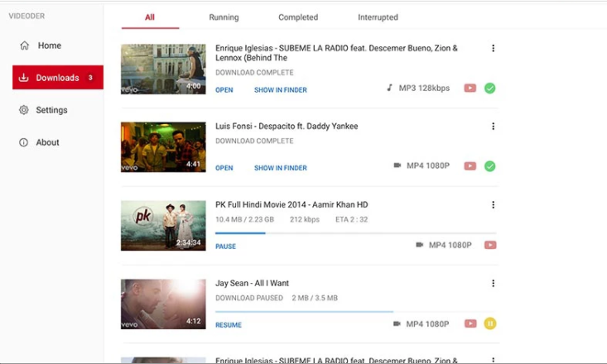Click the Downloads count badge 3

pos(90,78)
